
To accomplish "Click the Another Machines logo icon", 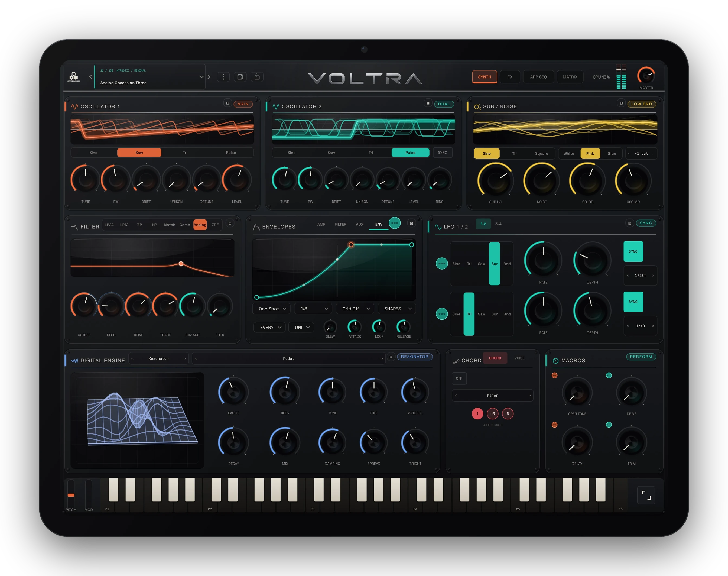I will [73, 77].
